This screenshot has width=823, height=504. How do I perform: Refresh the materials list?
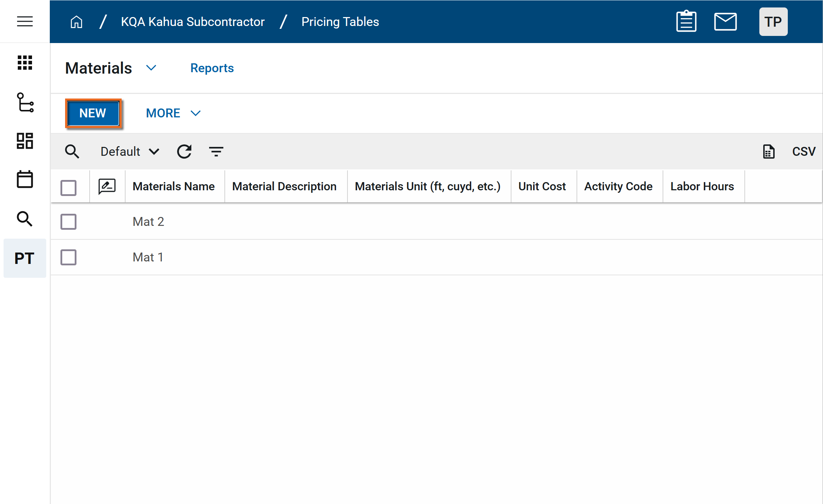point(184,152)
